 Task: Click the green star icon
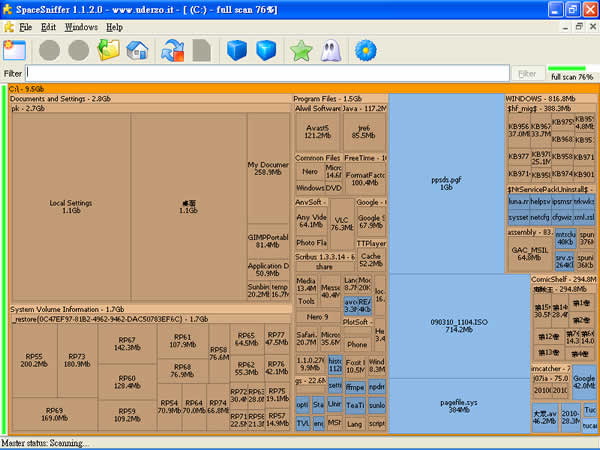pyautogui.click(x=301, y=49)
